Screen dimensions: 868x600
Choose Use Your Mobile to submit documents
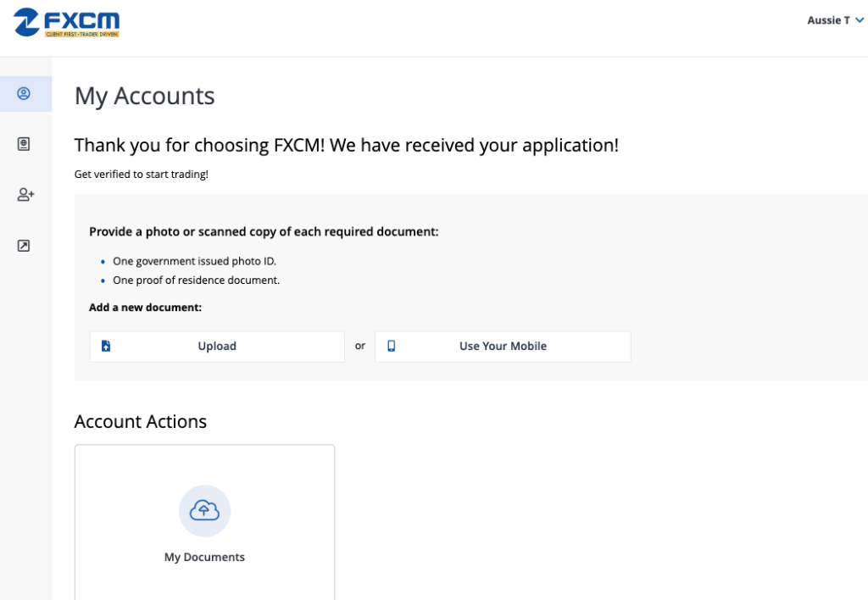(x=503, y=346)
